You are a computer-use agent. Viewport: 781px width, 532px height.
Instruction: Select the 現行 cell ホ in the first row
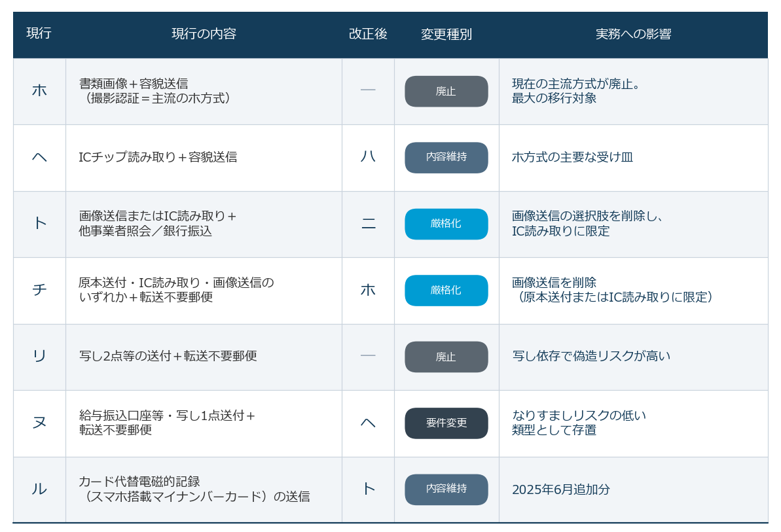click(39, 91)
